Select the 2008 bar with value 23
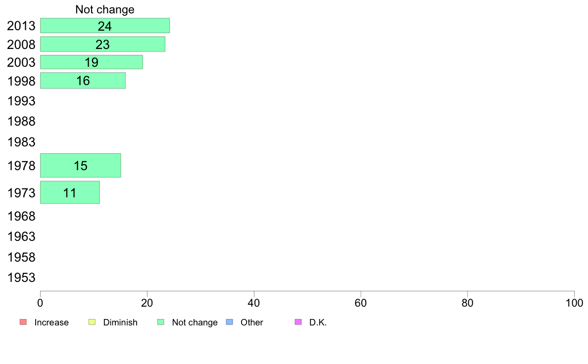 (x=102, y=44)
